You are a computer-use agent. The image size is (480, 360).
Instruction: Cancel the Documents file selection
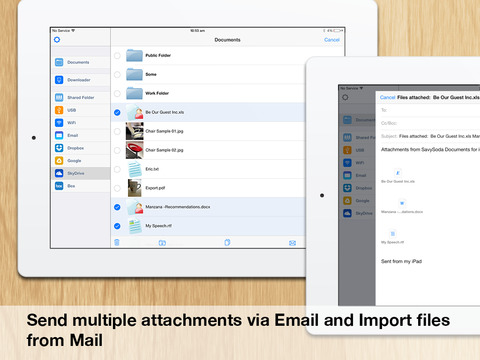(332, 40)
